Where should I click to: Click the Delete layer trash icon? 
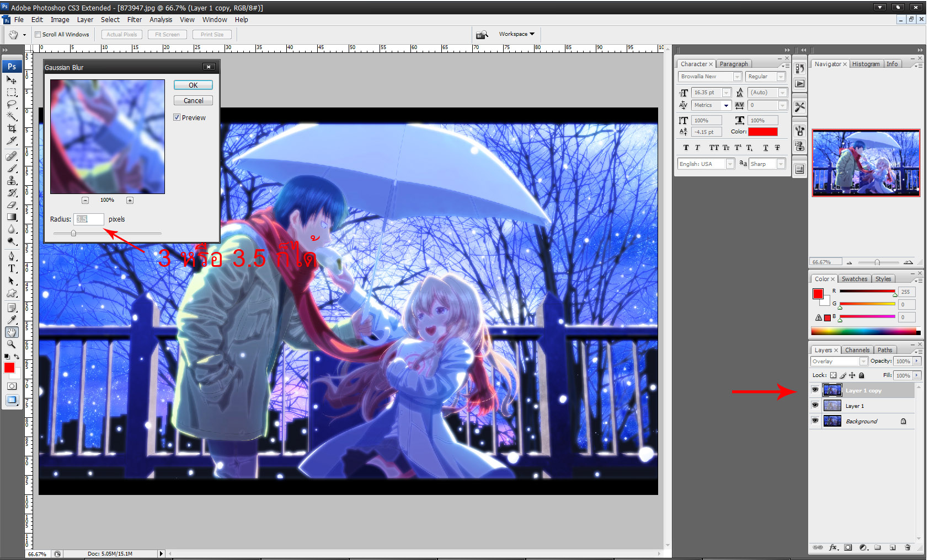[907, 547]
